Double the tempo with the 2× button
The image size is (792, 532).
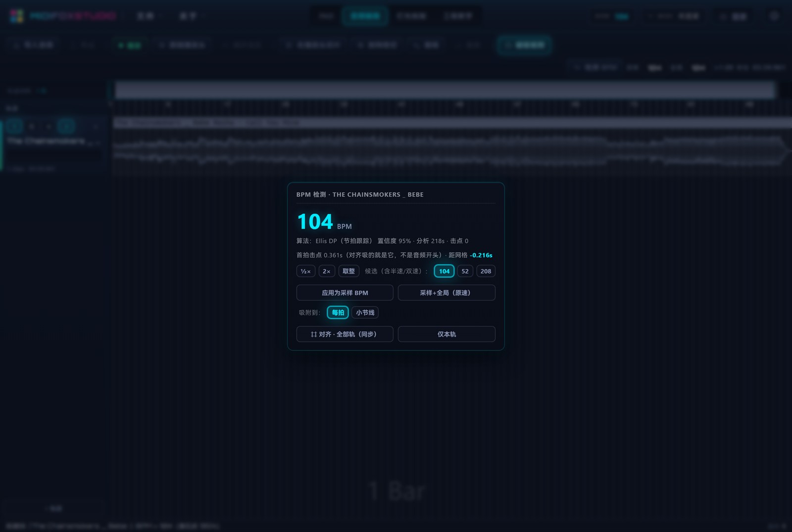click(x=327, y=271)
